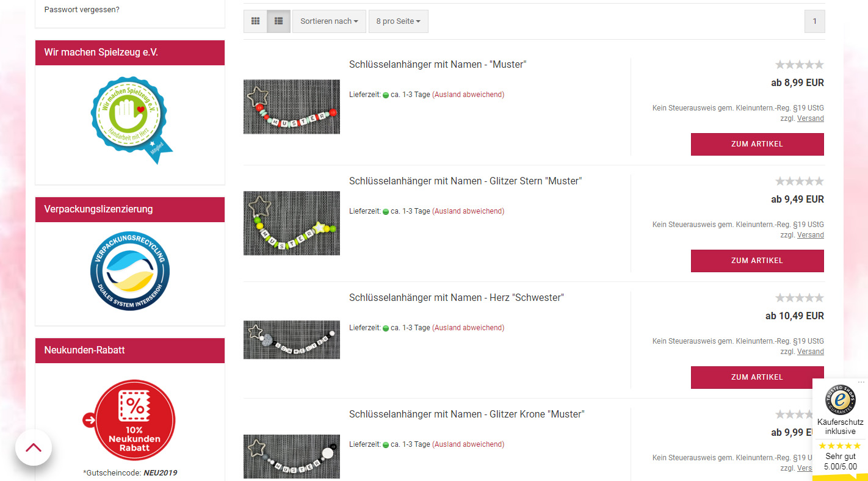Go to page 1 in pagination
Viewport: 868px width, 481px height.
click(x=814, y=21)
